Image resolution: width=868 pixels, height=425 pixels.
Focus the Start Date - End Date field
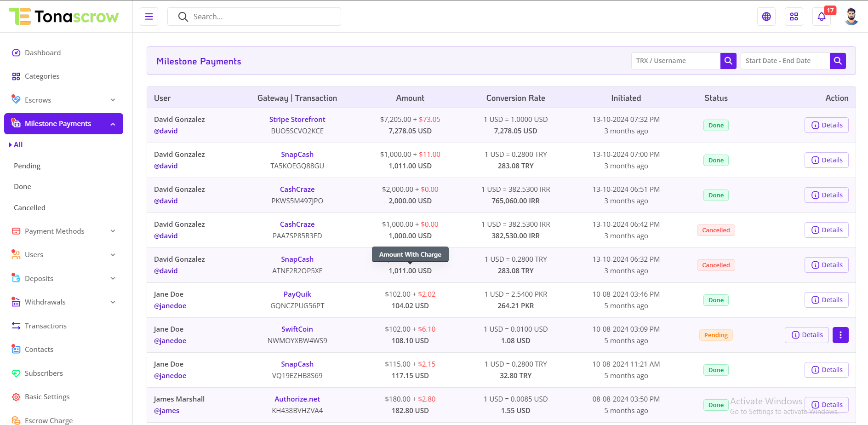click(785, 61)
